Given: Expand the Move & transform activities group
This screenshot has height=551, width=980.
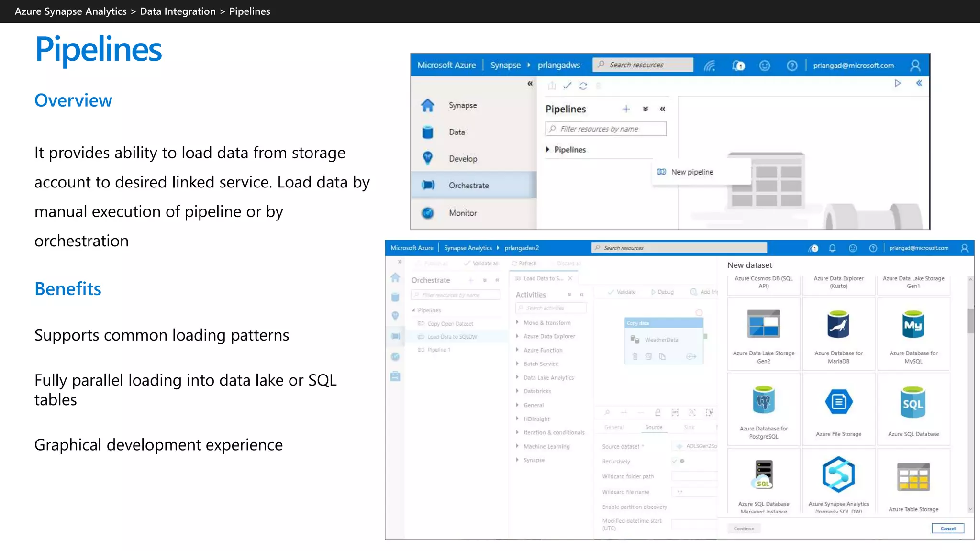Looking at the screenshot, I should click(x=517, y=323).
